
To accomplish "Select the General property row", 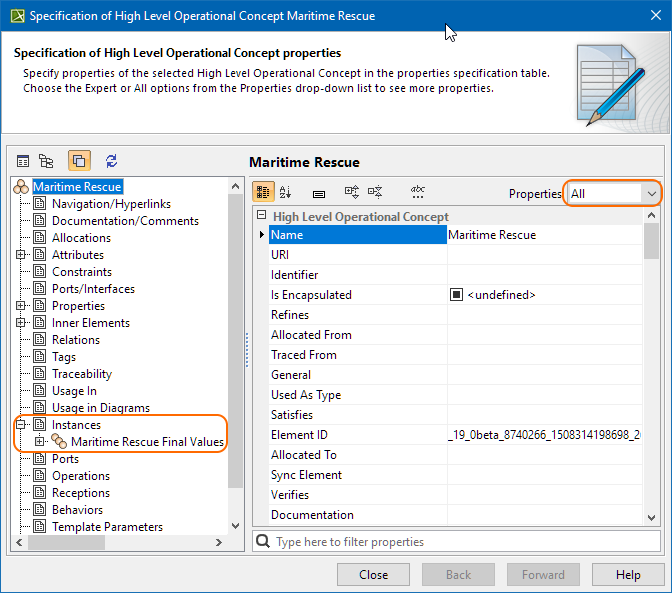I will click(x=455, y=375).
